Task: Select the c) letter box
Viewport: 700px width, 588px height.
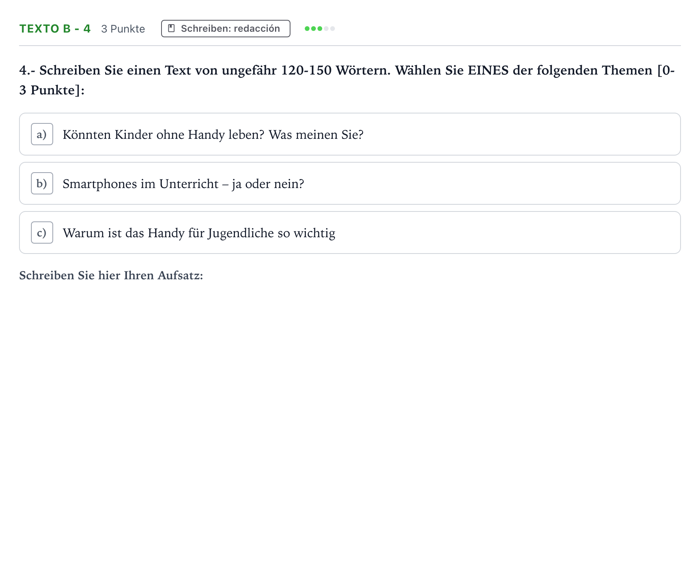Action: [x=42, y=233]
